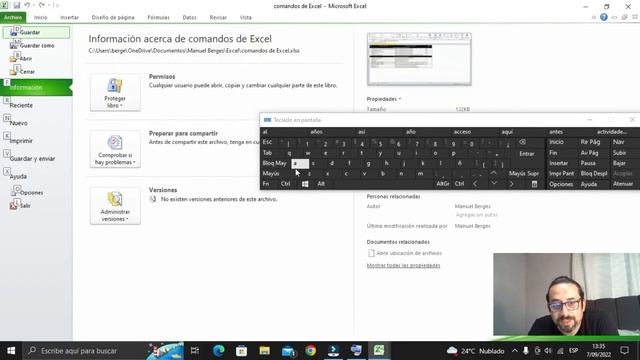Toggle the Alt key on on-screen keyboard
640x360 pixels.
tap(321, 184)
